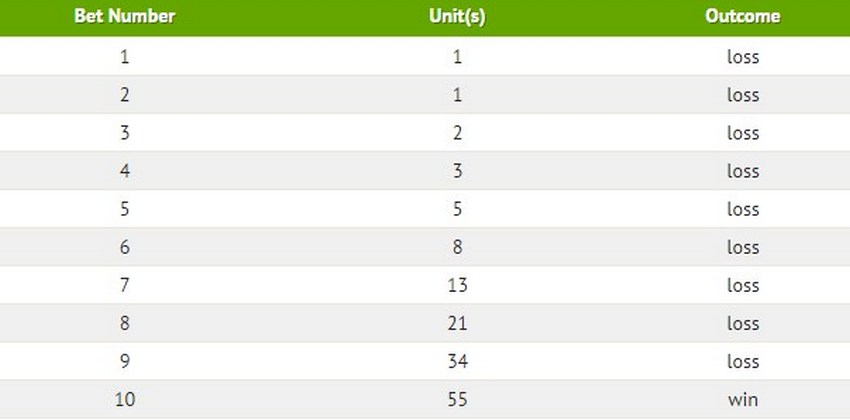This screenshot has height=420, width=850.
Task: Click the 13 units cell
Action: click(458, 285)
